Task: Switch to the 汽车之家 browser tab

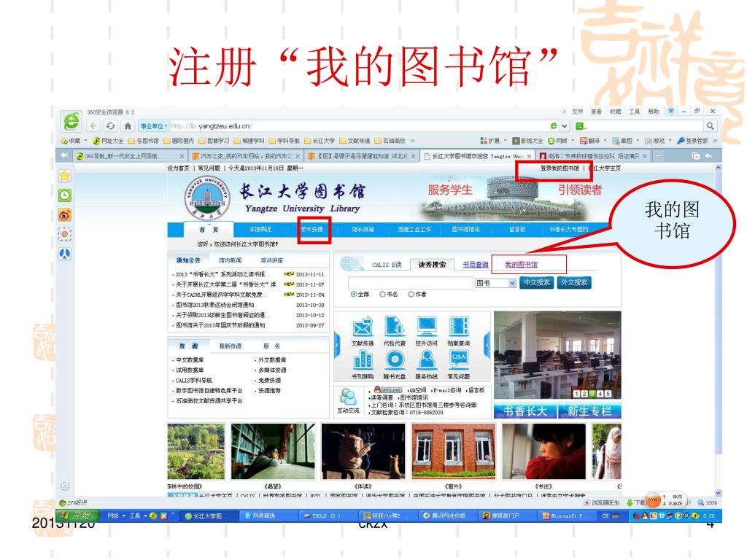Action: pos(246,156)
